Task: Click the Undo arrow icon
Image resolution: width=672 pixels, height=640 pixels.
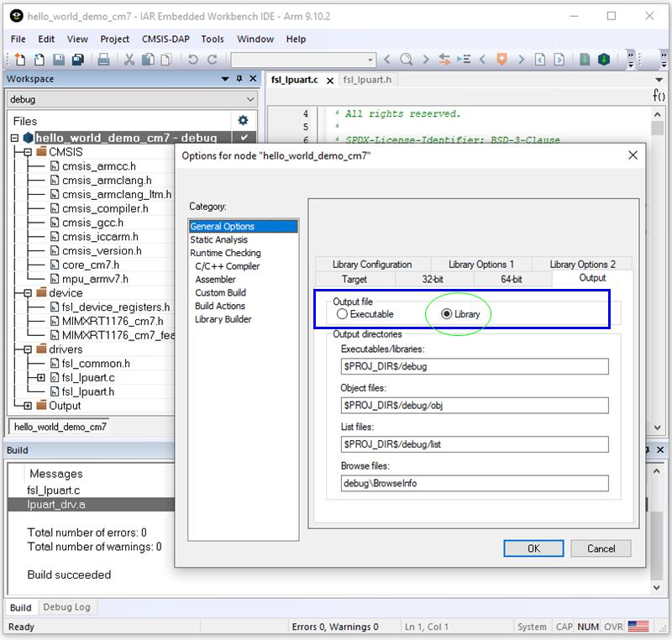Action: click(x=192, y=60)
